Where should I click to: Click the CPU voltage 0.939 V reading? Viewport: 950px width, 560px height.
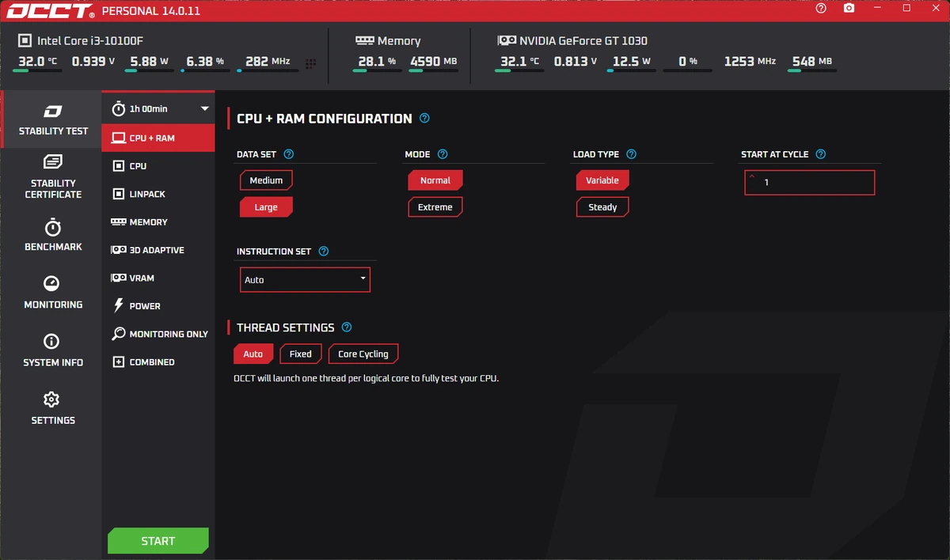(93, 61)
